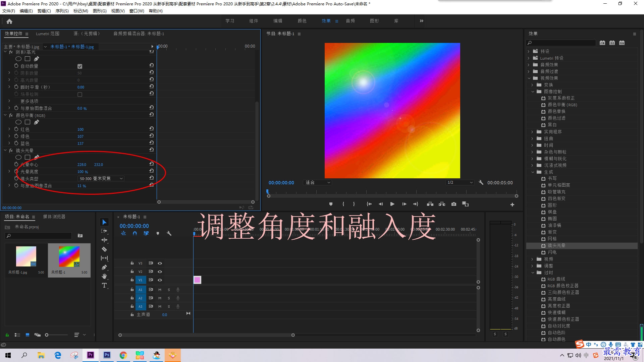
Task: Switch project panel to list view
Action: tap(17, 335)
